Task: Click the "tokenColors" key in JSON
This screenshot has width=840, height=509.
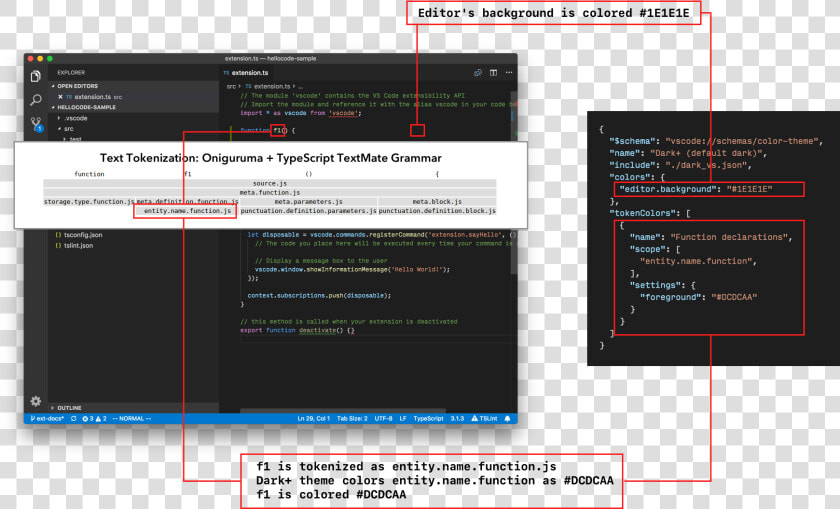Action: 642,213
